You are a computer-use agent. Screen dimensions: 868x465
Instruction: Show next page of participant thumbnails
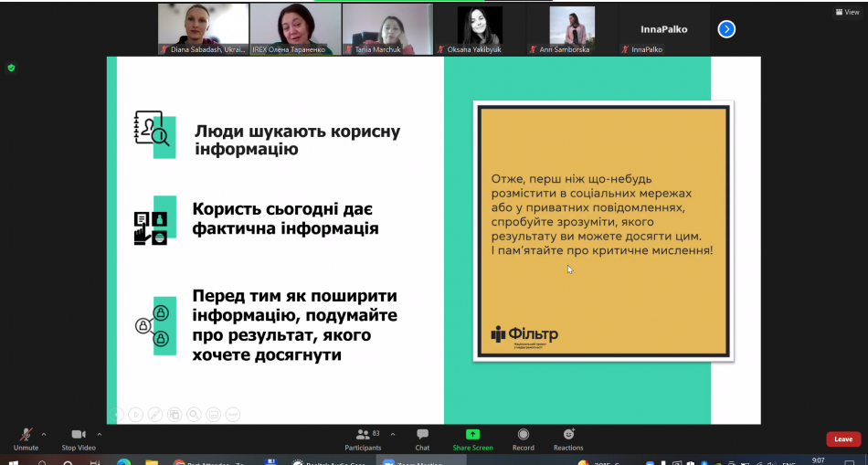[726, 29]
